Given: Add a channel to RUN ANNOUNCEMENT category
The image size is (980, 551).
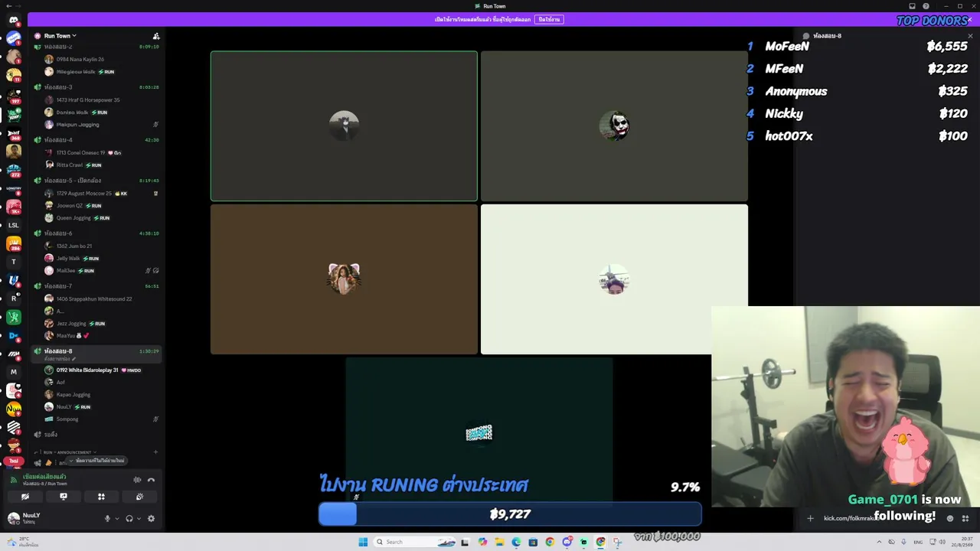Looking at the screenshot, I should 155,452.
